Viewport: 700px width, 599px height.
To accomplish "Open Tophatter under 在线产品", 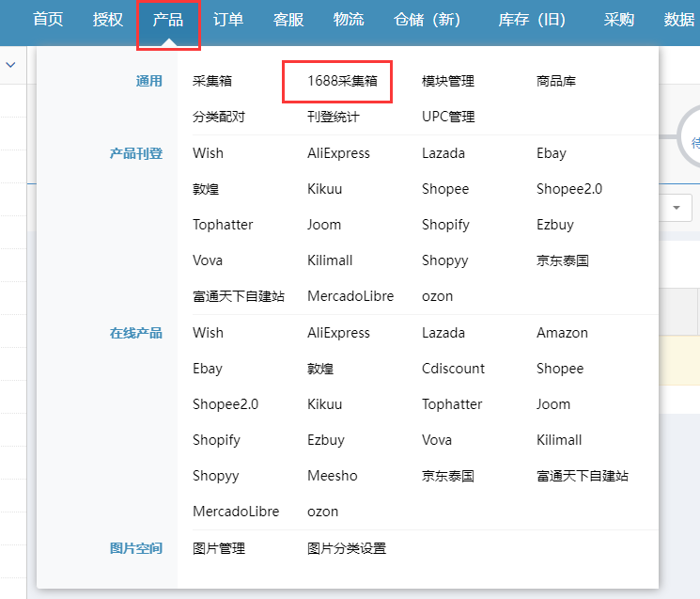I will tap(452, 404).
